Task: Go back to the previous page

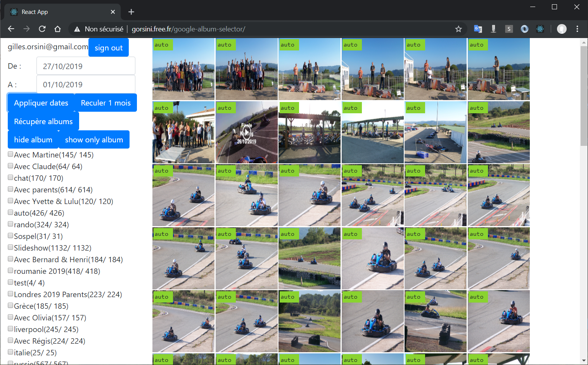Action: (x=11, y=29)
